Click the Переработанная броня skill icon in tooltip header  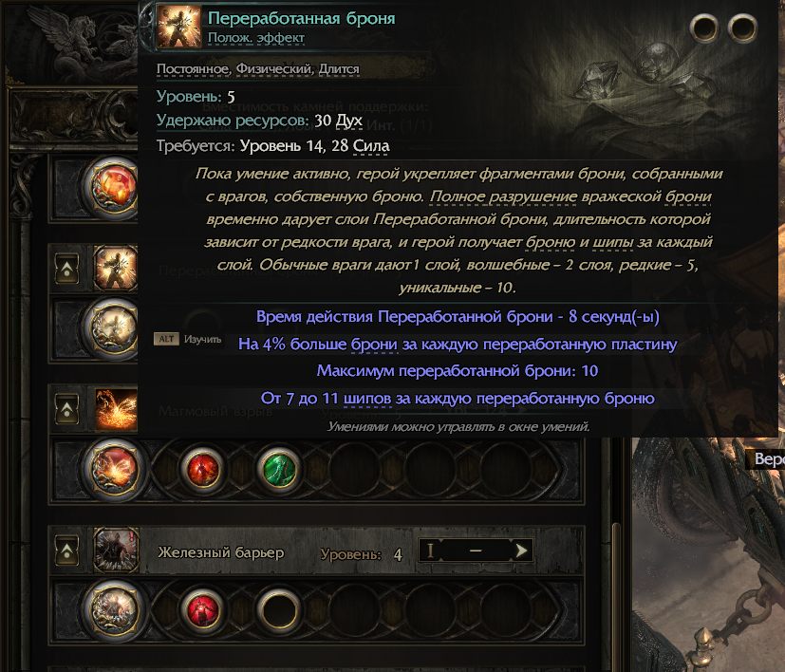tap(179, 26)
